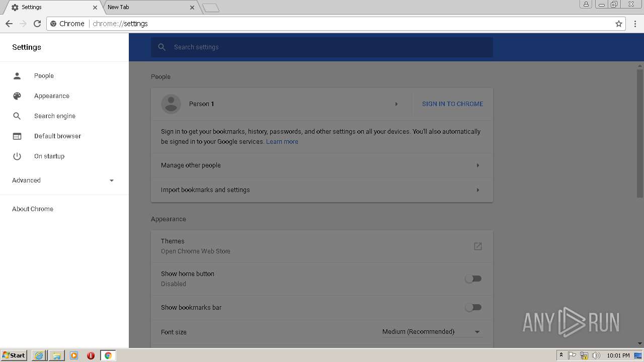Enable the Show home button toggle

(473, 279)
